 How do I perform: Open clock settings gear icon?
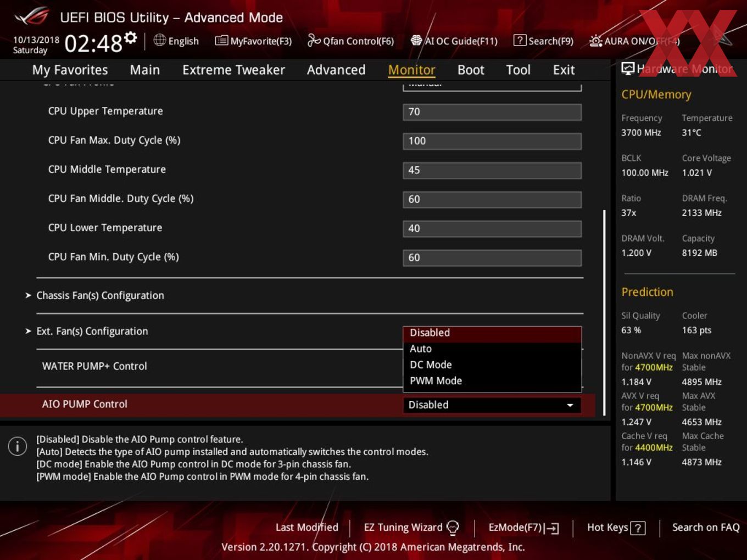(x=130, y=37)
